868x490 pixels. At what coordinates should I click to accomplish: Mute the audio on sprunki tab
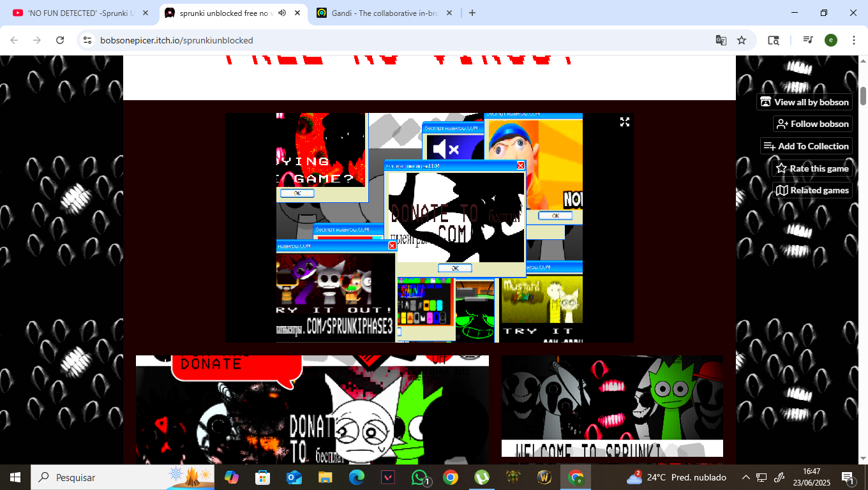(x=282, y=13)
